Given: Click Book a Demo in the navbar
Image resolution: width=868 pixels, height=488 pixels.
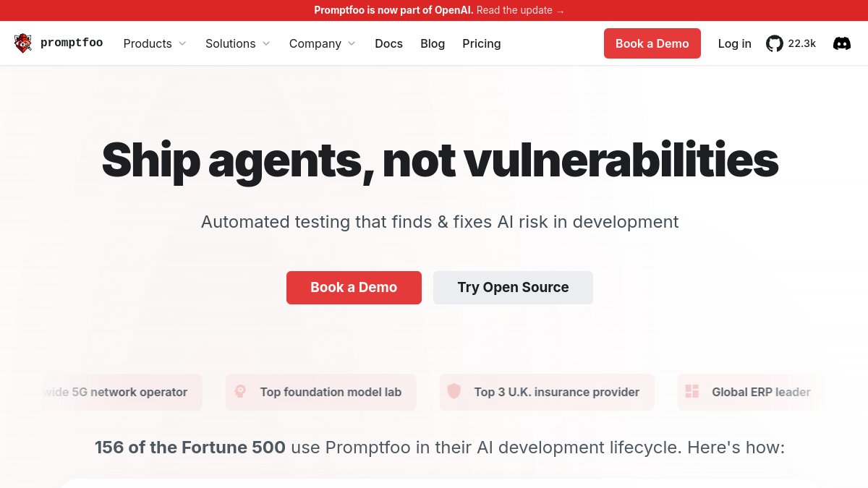Looking at the screenshot, I should coord(652,43).
